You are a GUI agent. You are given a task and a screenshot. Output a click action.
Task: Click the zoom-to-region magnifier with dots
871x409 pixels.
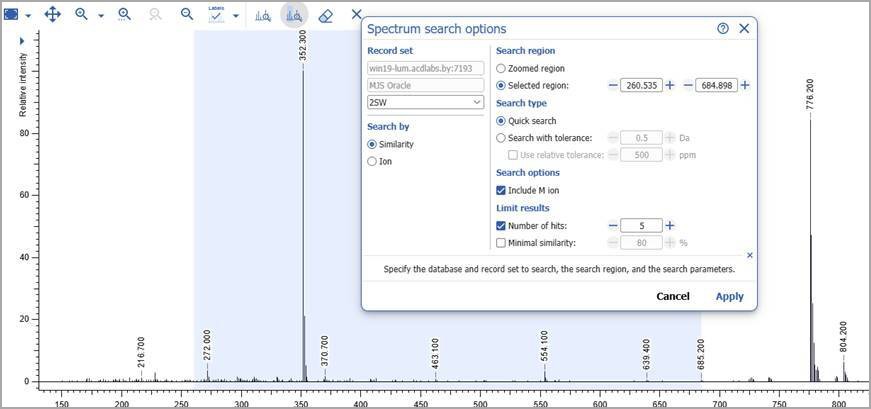124,14
